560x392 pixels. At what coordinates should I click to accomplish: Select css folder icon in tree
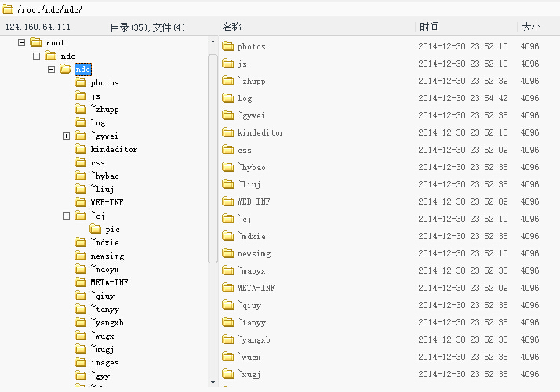(x=81, y=162)
